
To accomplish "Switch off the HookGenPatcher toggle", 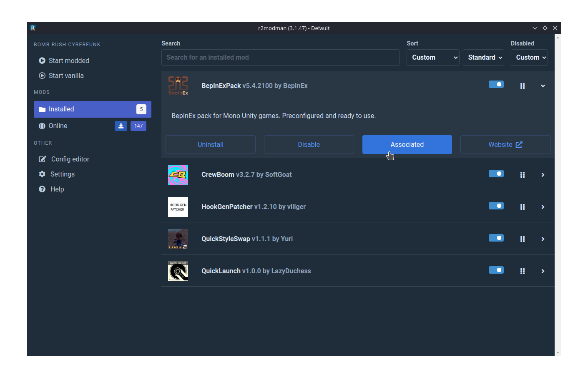I will coord(496,206).
